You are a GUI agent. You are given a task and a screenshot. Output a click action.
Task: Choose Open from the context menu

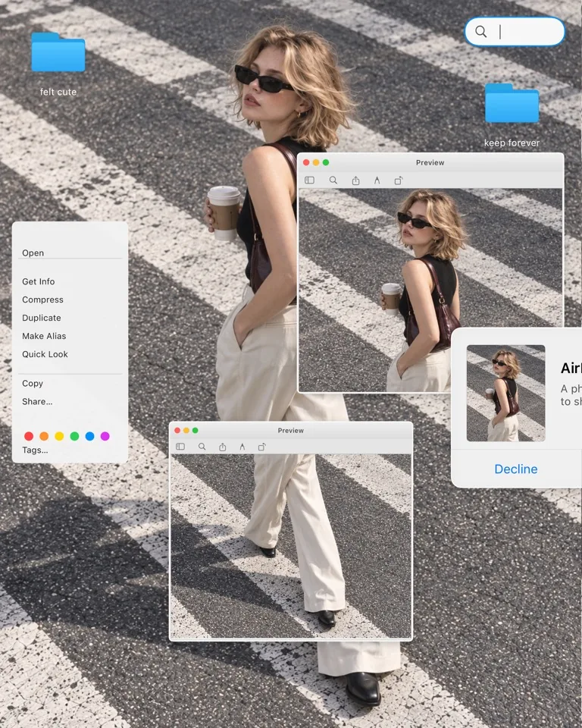[x=33, y=253]
